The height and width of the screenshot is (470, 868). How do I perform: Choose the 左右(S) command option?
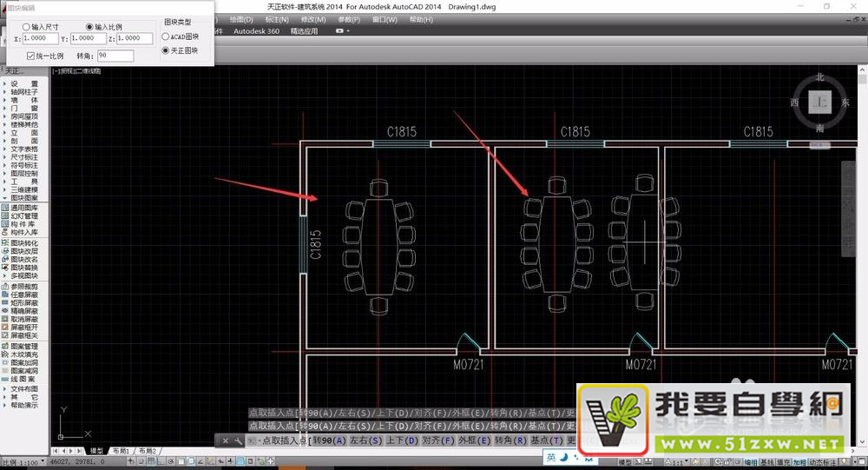(365, 440)
